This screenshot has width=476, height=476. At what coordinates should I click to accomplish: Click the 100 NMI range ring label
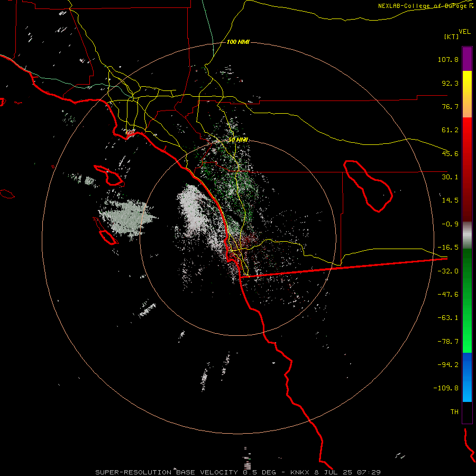click(x=238, y=42)
